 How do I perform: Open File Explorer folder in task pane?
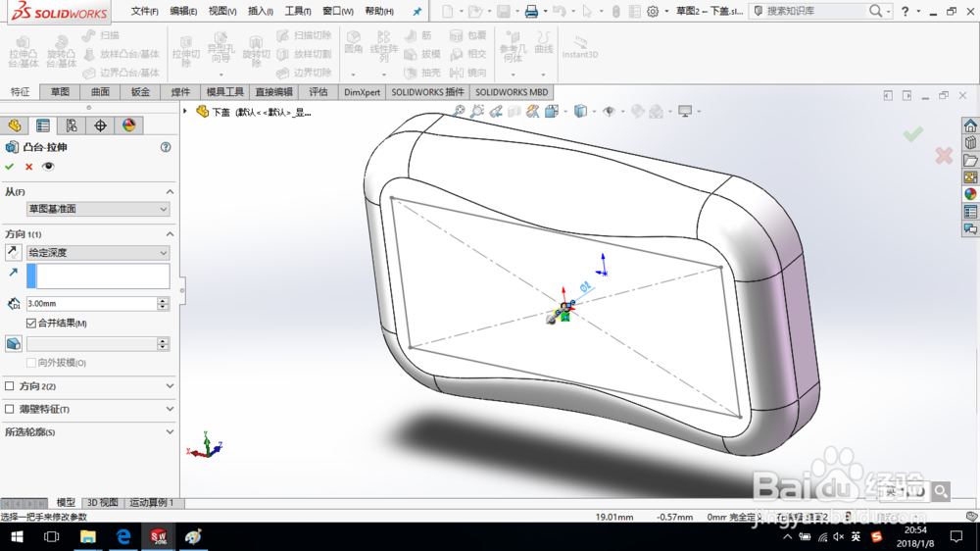(970, 160)
